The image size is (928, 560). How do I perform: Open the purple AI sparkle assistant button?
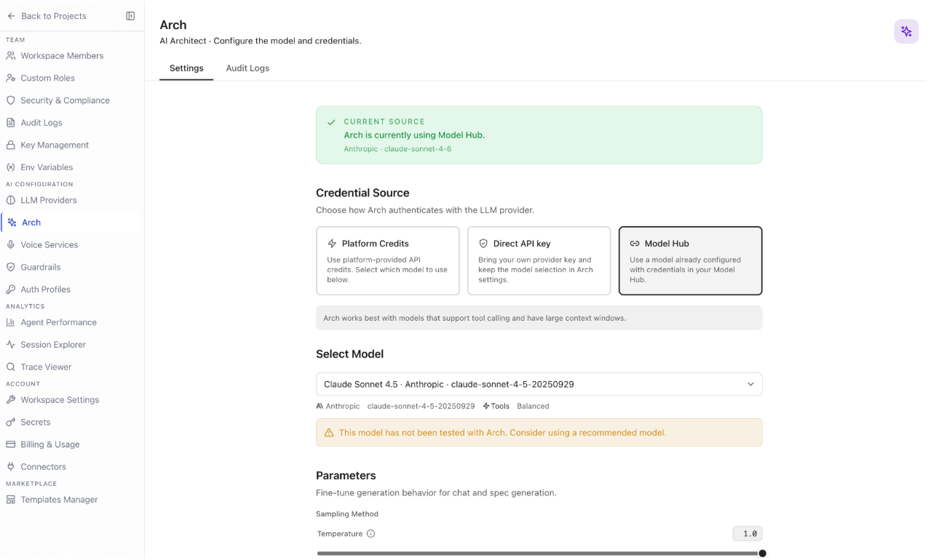click(906, 31)
